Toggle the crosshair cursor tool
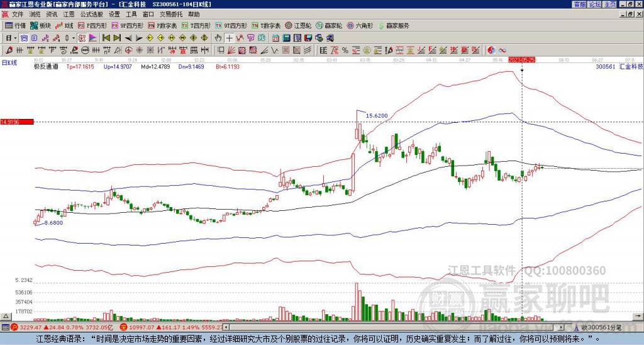This screenshot has height=345, width=644. 229,38
